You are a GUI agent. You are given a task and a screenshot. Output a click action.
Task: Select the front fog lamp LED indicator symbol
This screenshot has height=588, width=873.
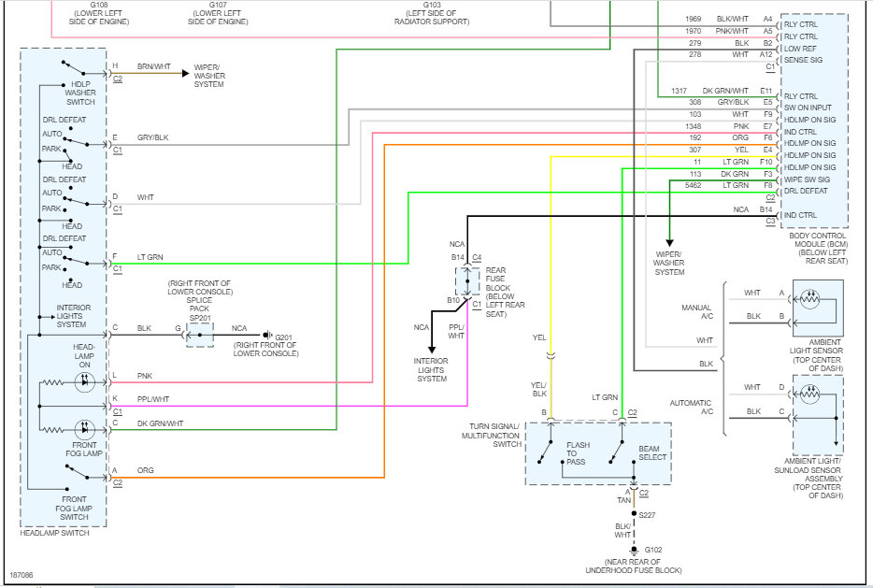coord(85,429)
